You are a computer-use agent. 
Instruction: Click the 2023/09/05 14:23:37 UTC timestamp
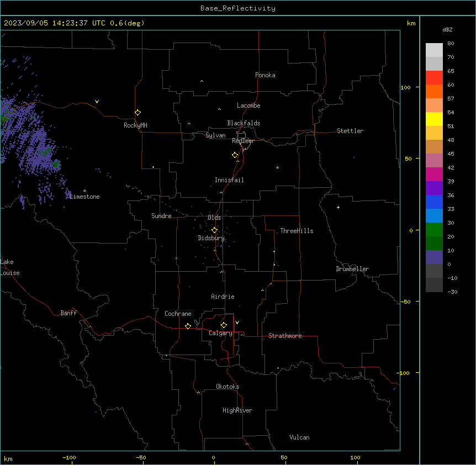54,23
